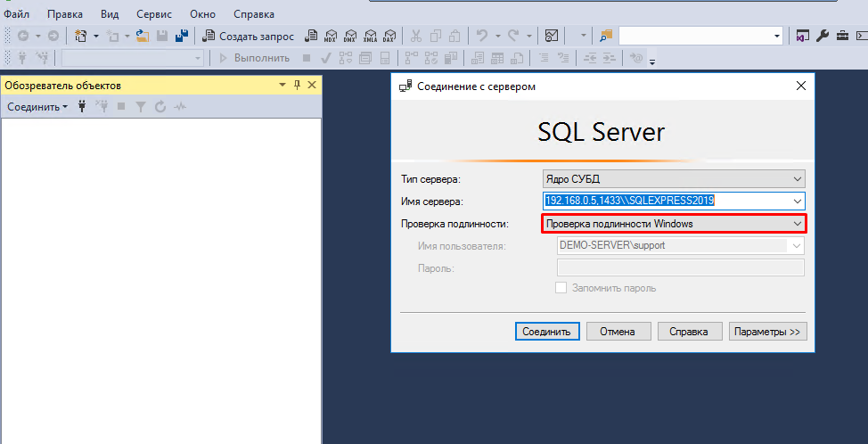
Task: Click the Connect plug icon in query toolbar
Action: (22, 58)
